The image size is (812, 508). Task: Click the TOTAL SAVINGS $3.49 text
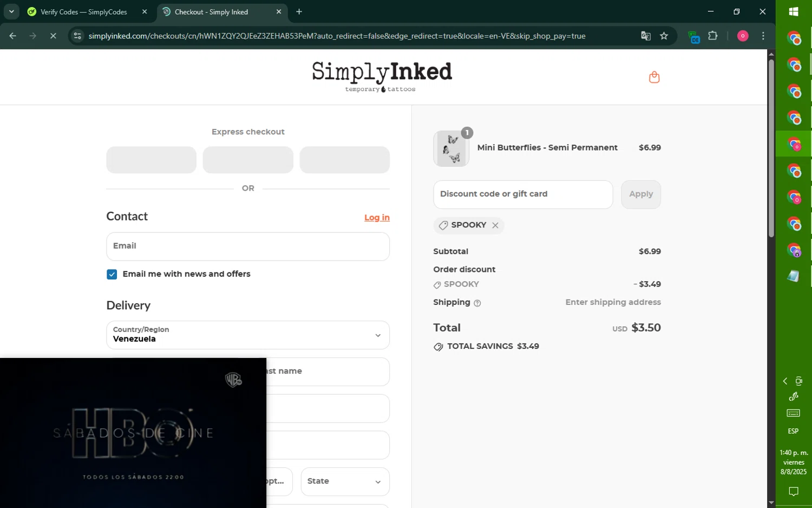coord(493,347)
